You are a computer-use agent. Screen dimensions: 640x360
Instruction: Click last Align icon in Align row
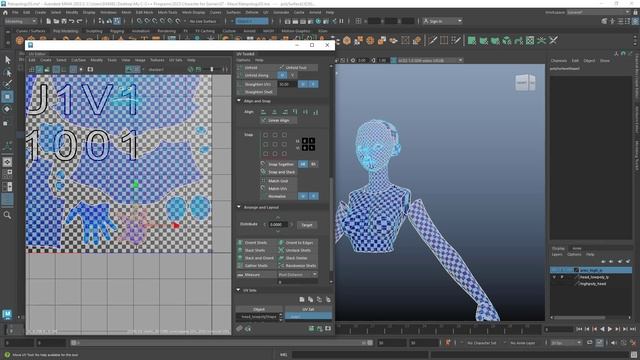316,112
